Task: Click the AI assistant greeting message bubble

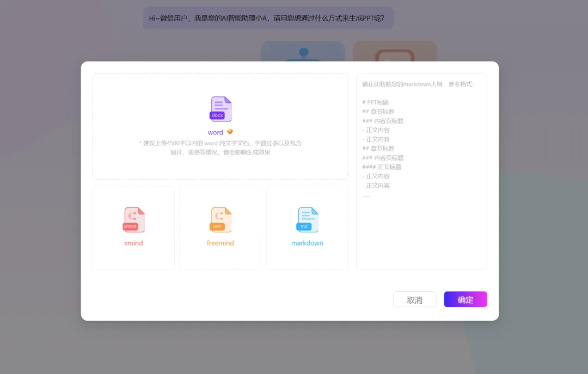Action: coord(267,18)
